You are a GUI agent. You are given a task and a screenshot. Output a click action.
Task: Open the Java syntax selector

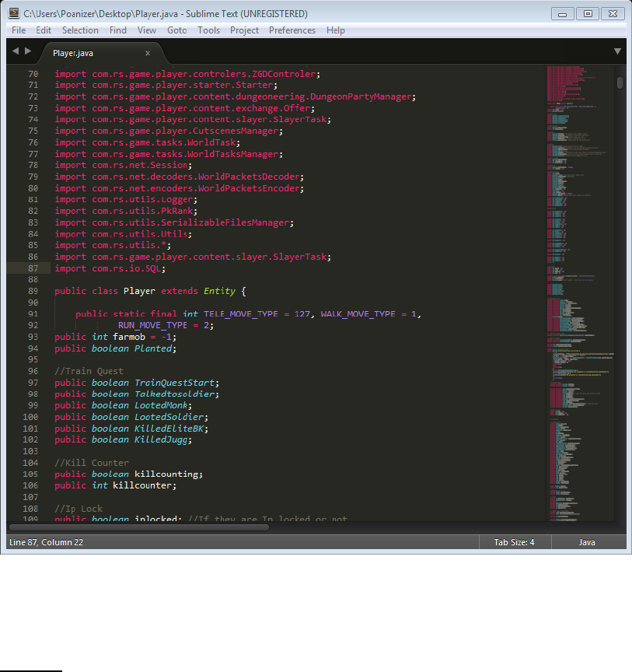(x=587, y=542)
